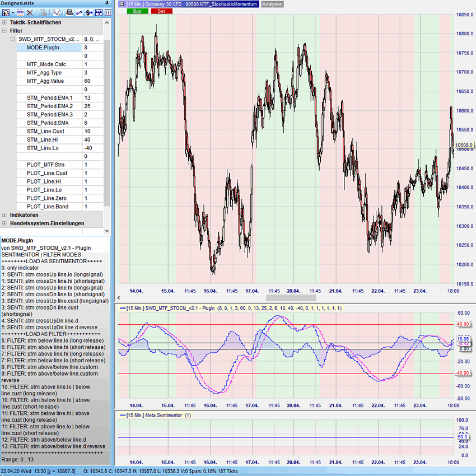
Task: Select STM_Line.Cust parameter
Action: pos(49,131)
